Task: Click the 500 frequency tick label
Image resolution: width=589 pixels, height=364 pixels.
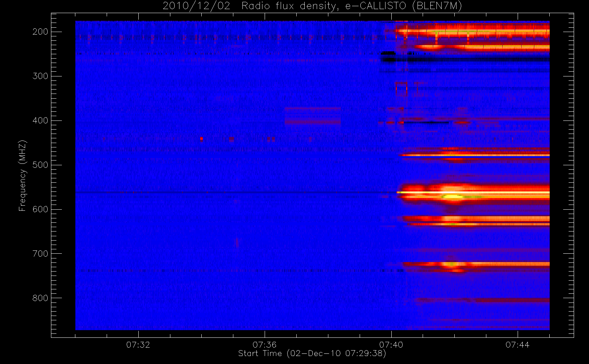Action: click(x=40, y=165)
